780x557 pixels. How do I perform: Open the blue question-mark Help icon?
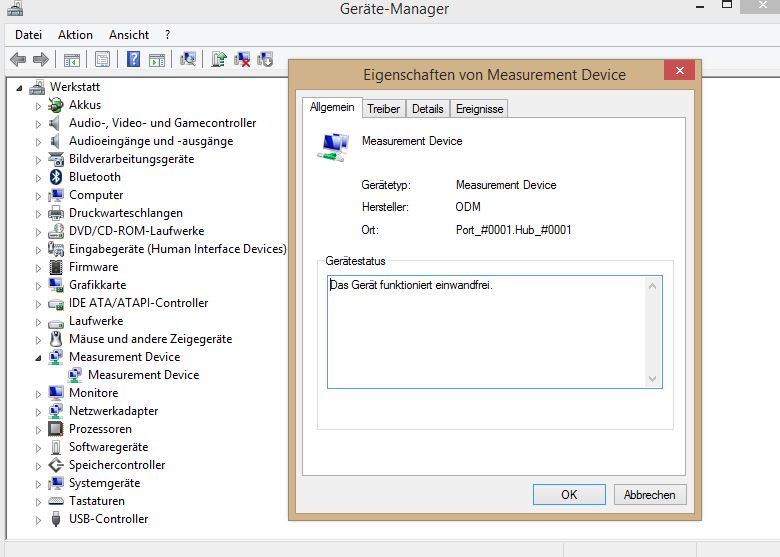pos(133,59)
